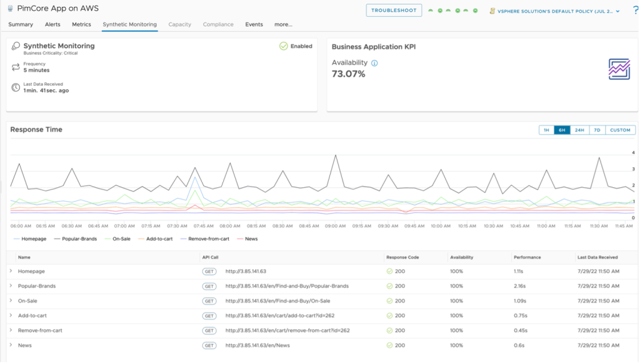640x364 pixels.
Task: Switch to the Summary tab
Action: click(x=21, y=24)
